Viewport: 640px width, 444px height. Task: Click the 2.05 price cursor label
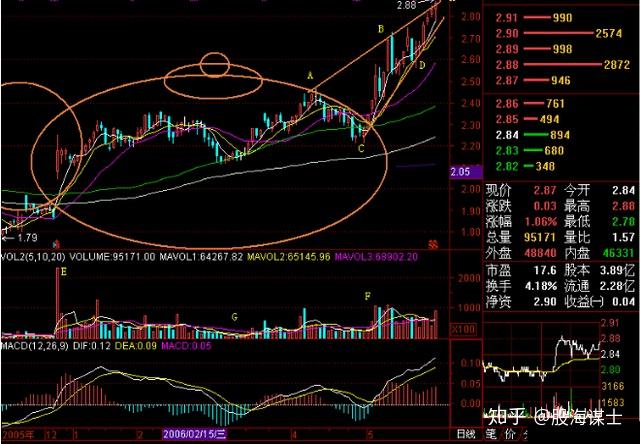pos(465,172)
